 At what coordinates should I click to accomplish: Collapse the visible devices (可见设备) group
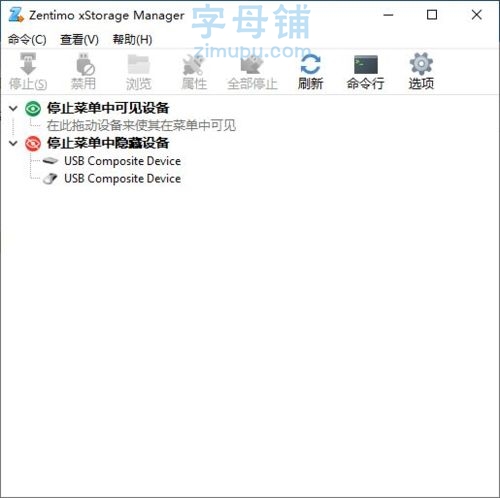tap(13, 108)
